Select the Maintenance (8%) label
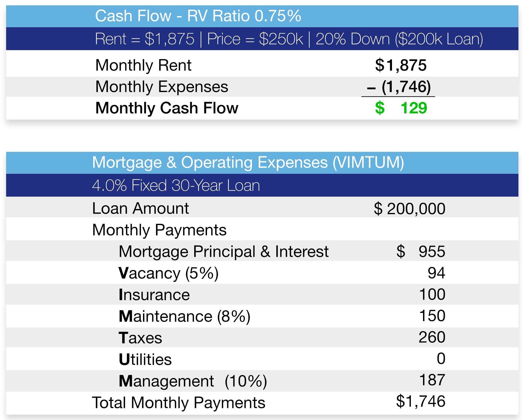 pyautogui.click(x=184, y=316)
